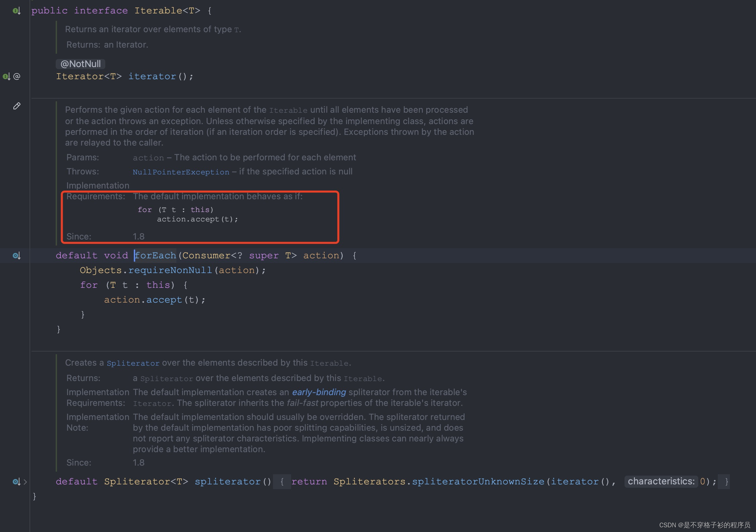The height and width of the screenshot is (532, 756).
Task: Click the @NotNull inferred annotation hint
Action: coord(80,64)
